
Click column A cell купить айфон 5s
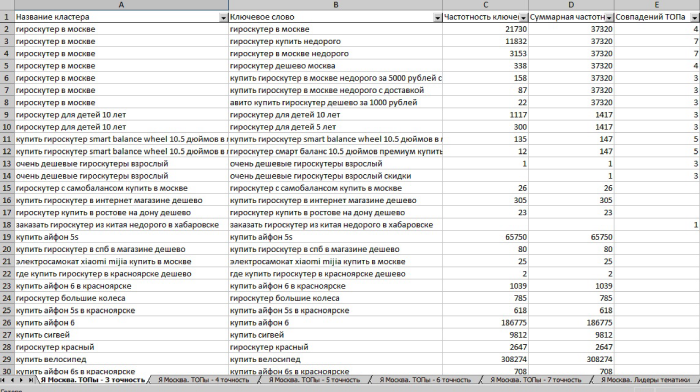pyautogui.click(x=121, y=237)
